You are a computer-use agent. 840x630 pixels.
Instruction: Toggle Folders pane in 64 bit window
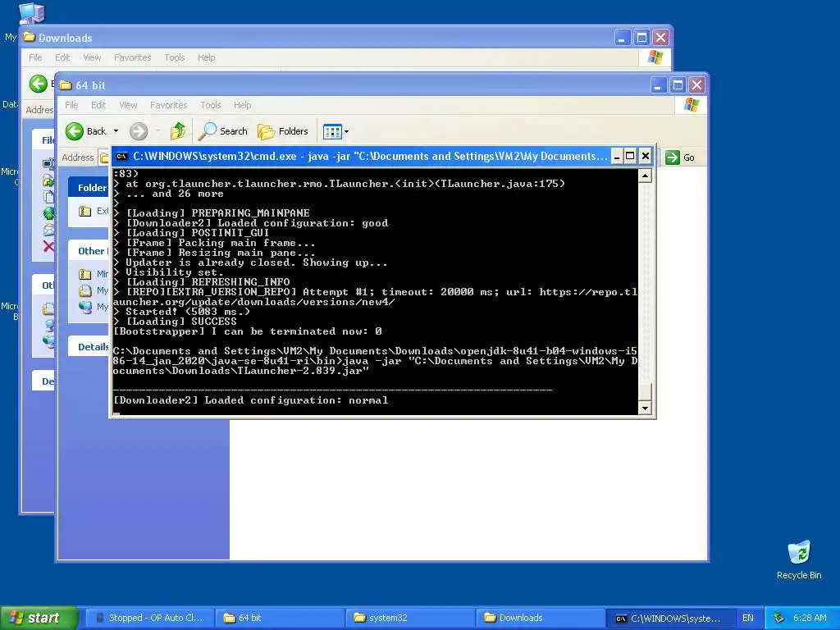pyautogui.click(x=283, y=131)
